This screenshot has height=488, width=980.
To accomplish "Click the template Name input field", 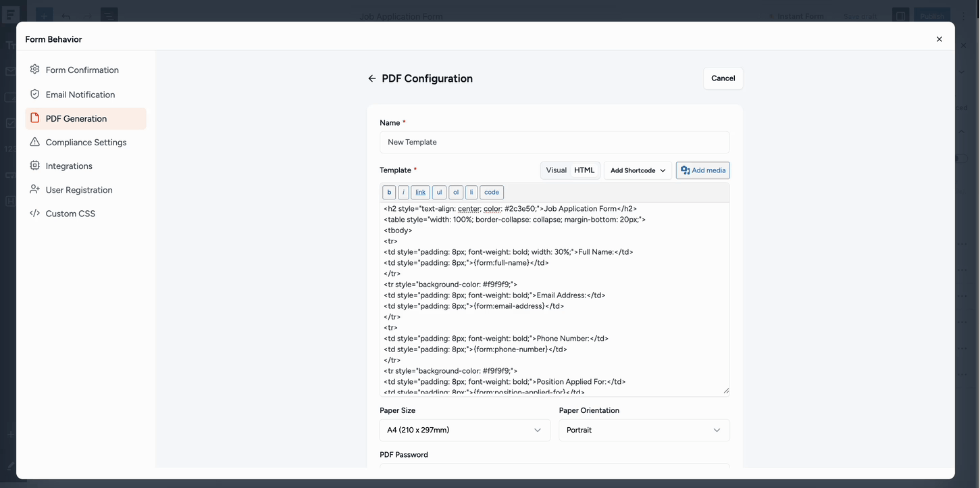I will tap(554, 142).
